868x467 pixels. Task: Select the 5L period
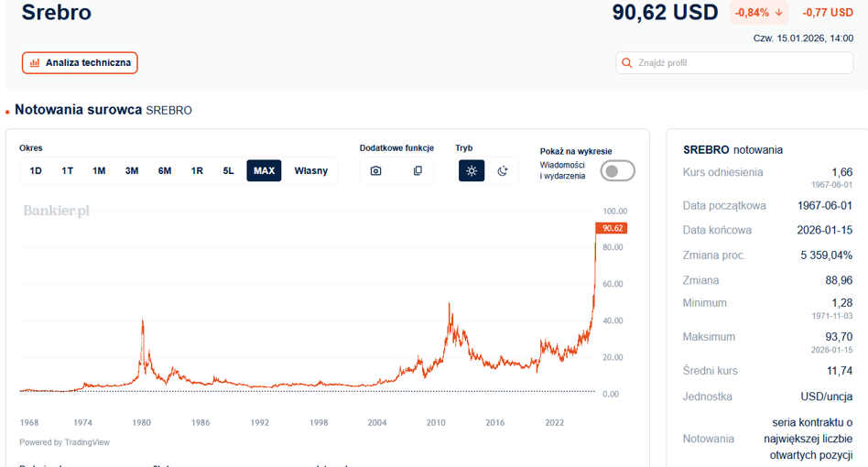click(x=229, y=170)
